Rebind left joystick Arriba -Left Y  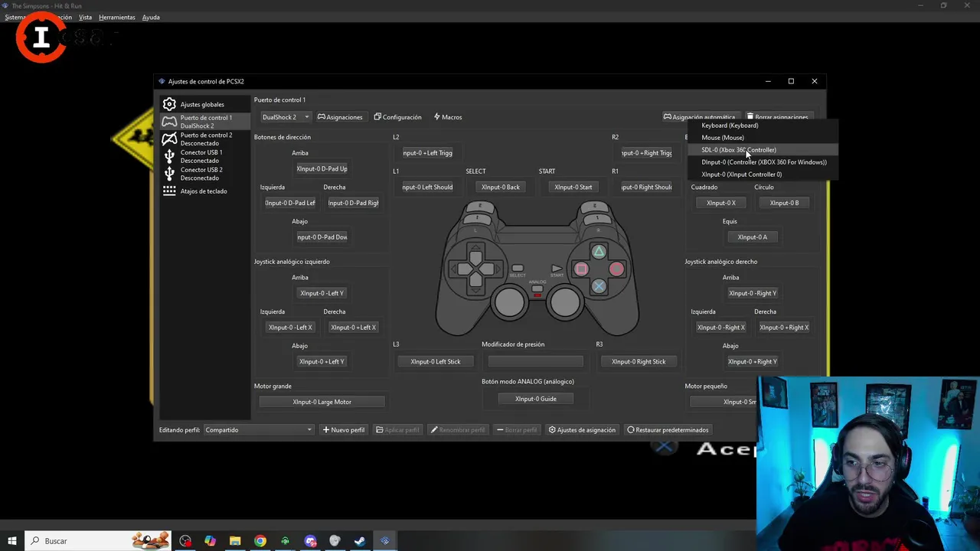tap(322, 293)
